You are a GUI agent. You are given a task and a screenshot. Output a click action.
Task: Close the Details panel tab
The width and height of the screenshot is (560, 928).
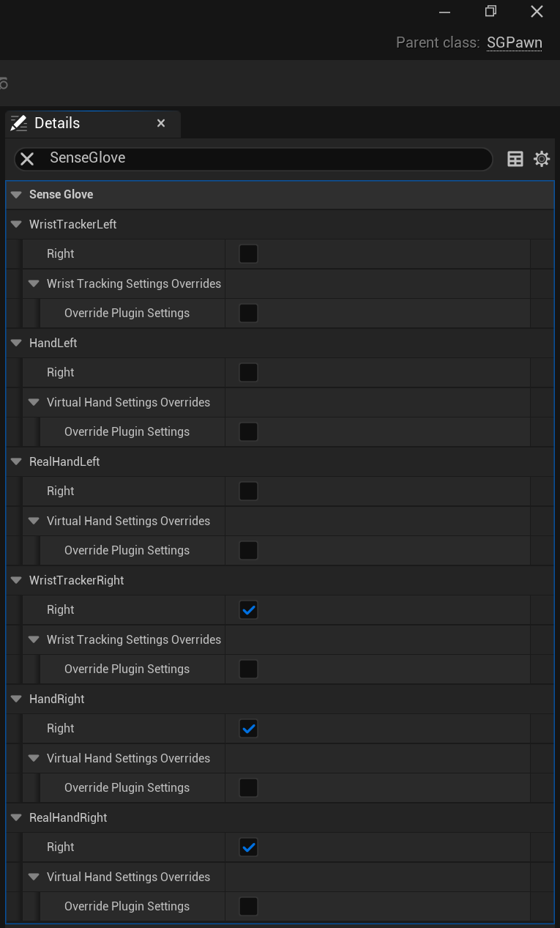[x=160, y=123]
